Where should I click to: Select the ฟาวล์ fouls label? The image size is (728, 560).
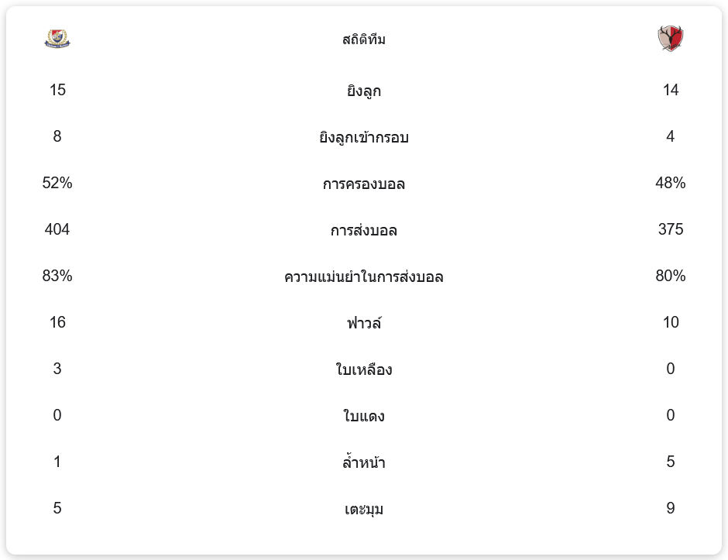click(363, 323)
